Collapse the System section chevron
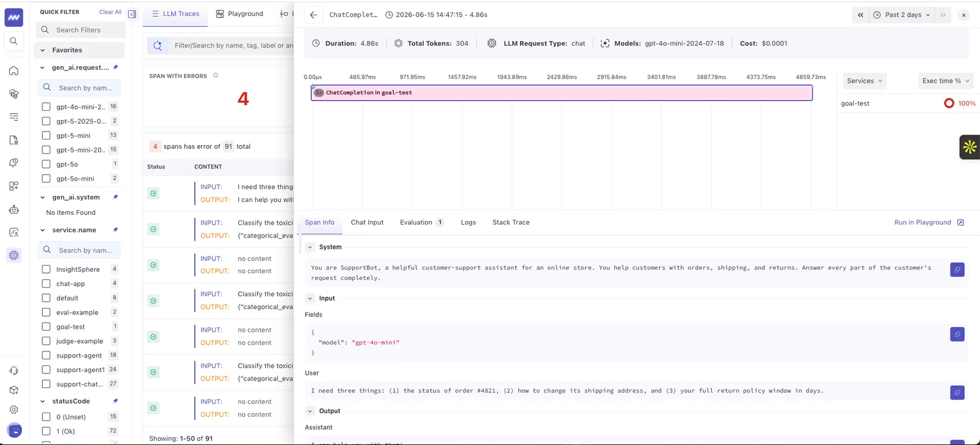This screenshot has width=980, height=445. [310, 247]
